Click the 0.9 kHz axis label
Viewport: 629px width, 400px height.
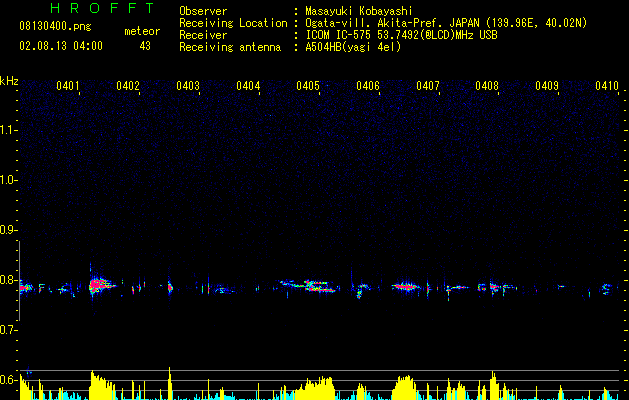pos(8,230)
